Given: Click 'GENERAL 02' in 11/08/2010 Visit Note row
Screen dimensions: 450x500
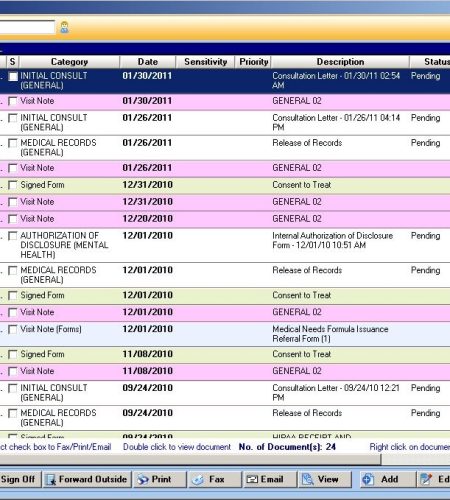Looking at the screenshot, I should point(297,371).
